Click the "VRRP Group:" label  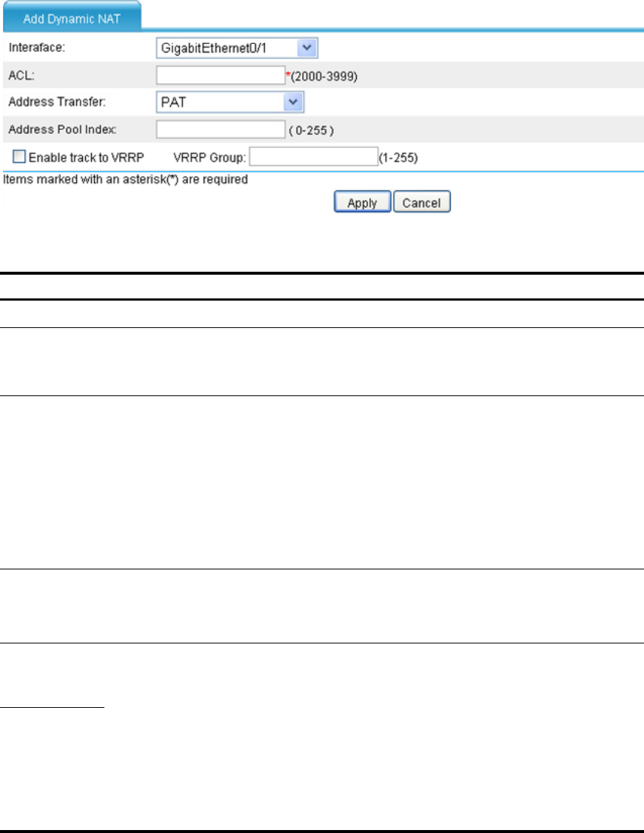point(209,158)
